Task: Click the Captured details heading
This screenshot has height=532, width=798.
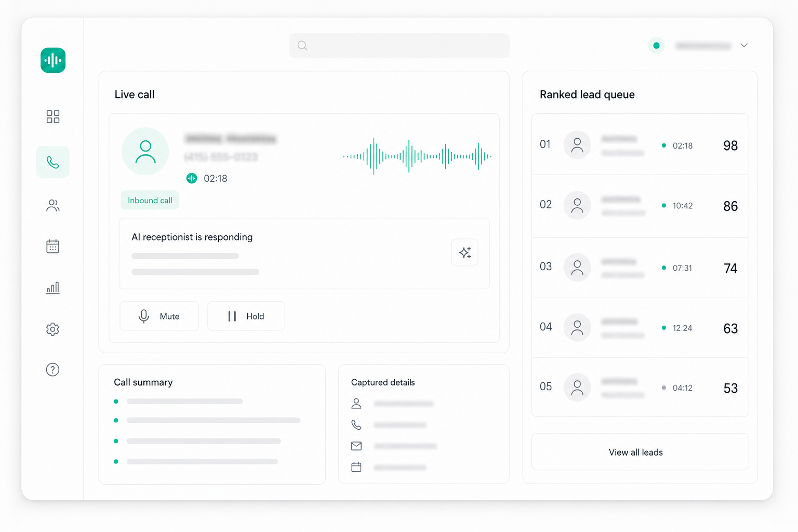Action: click(383, 382)
